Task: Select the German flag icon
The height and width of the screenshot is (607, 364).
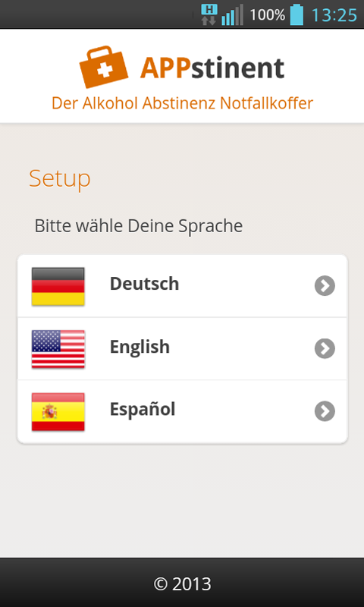Action: click(58, 287)
